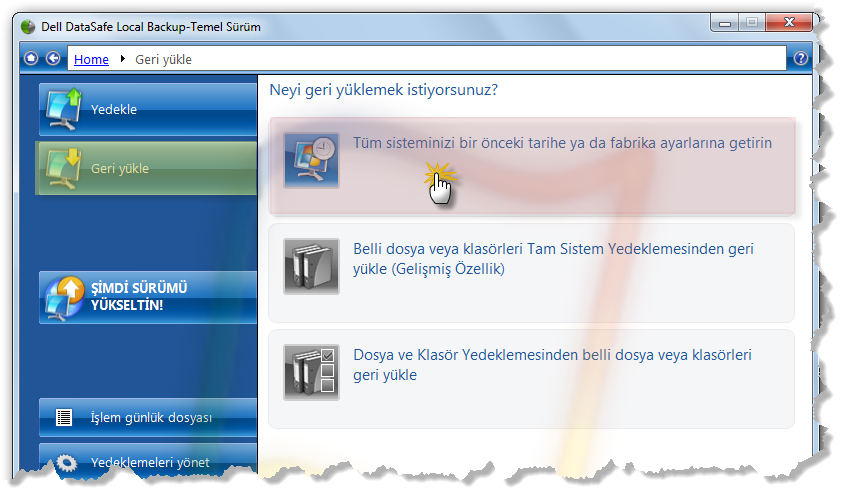Minimize the Dell DataSafe window

[724, 22]
